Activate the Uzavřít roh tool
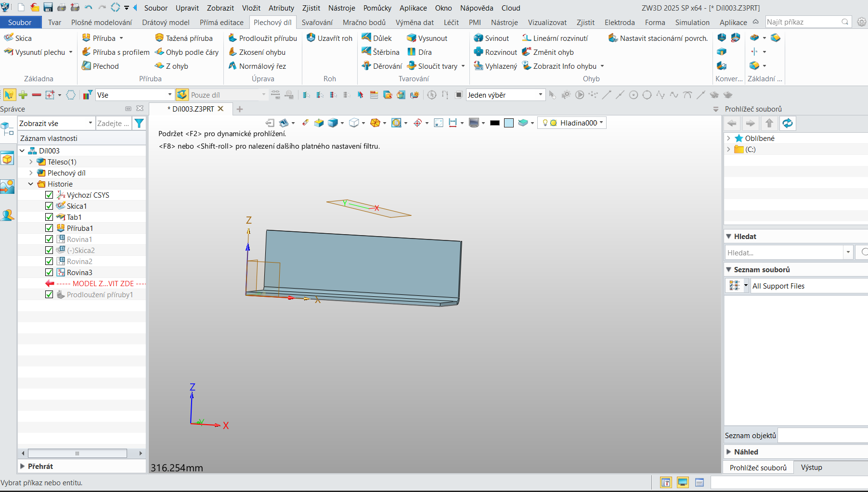The image size is (868, 492). pos(329,38)
